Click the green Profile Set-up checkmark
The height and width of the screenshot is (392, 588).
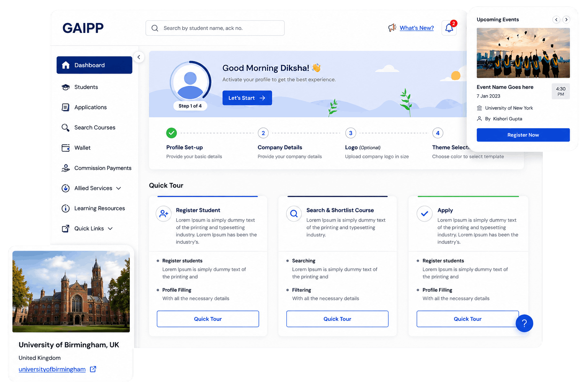coord(171,133)
